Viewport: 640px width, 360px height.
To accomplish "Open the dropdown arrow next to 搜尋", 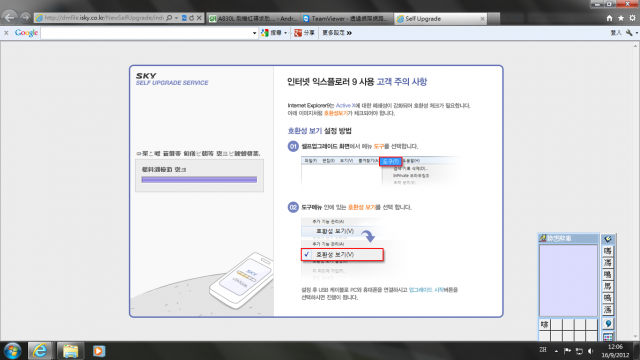I will coord(285,33).
